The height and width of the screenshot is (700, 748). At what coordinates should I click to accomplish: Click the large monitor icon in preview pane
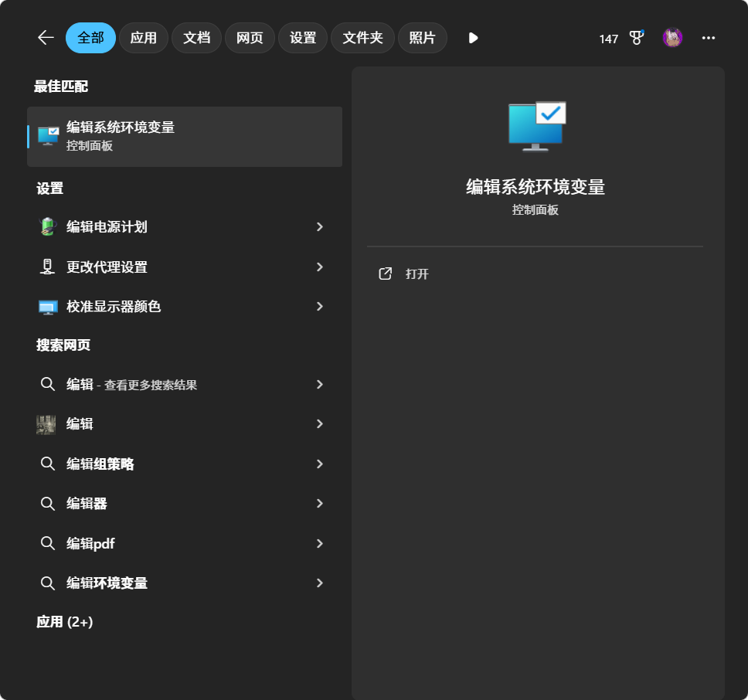tap(536, 127)
